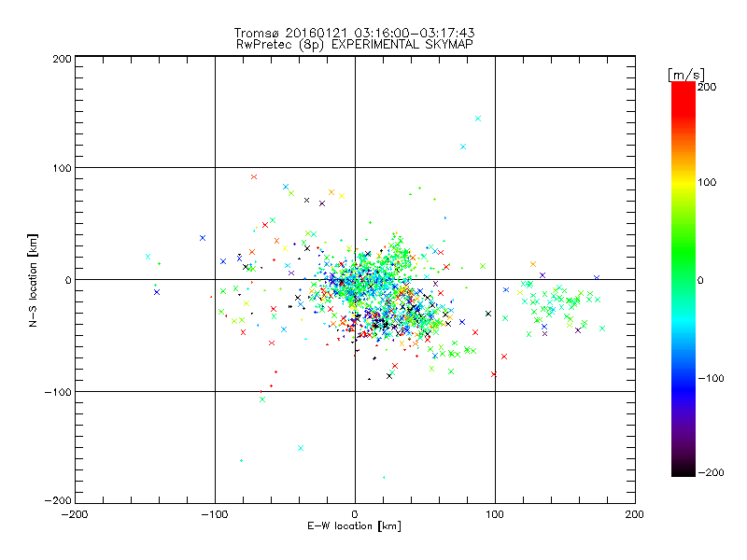Click the x-axis tick label '200'
Screen dimensions: 747x560
pos(635,514)
